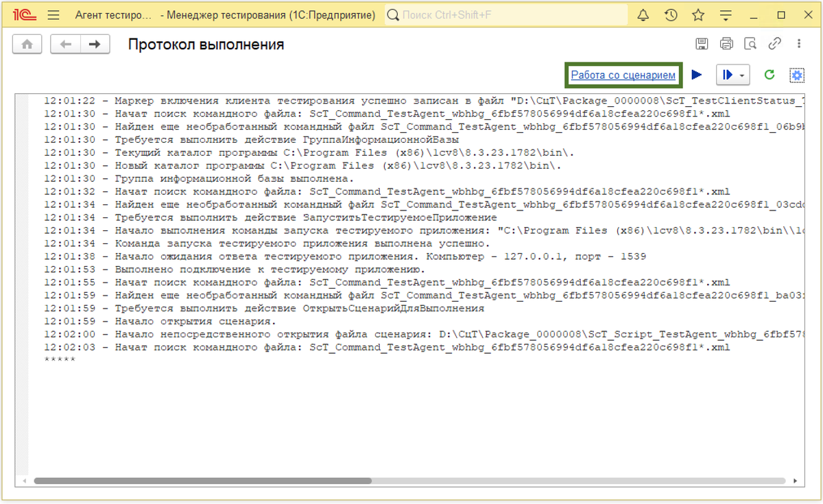The image size is (823, 504).
Task: Open favorites star icon
Action: 698,15
